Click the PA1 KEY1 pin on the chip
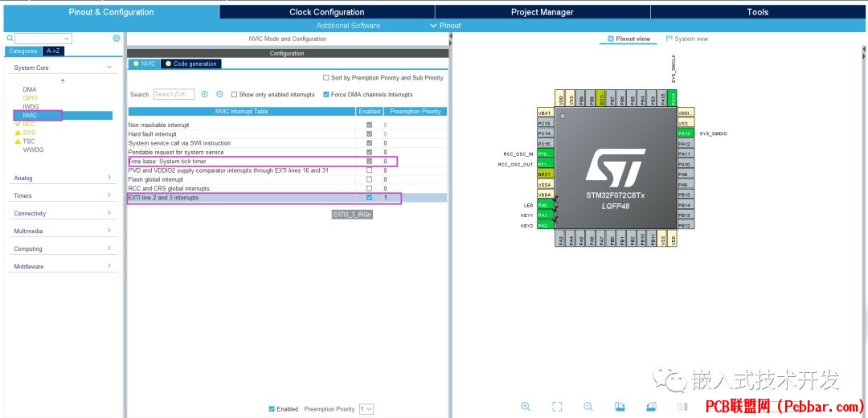 tap(545, 215)
